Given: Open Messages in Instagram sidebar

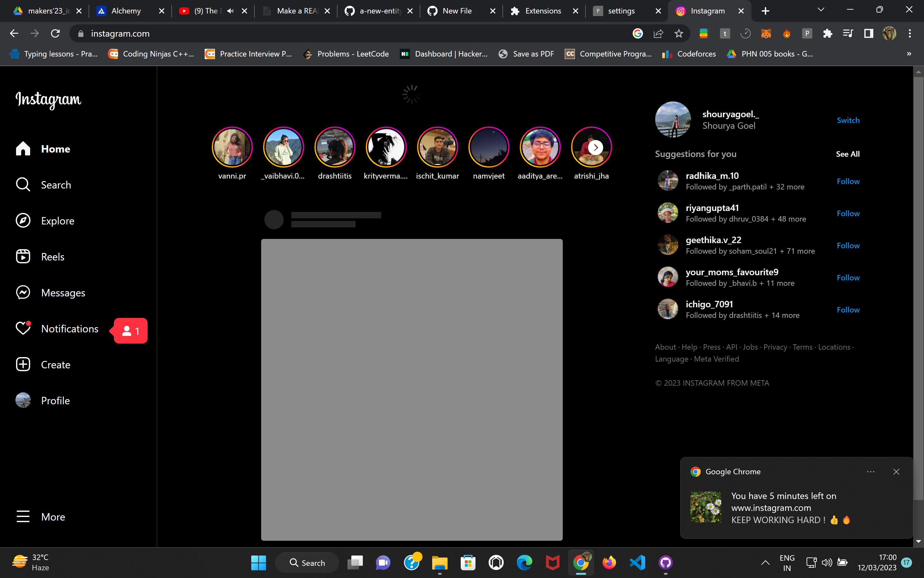Looking at the screenshot, I should (50, 293).
